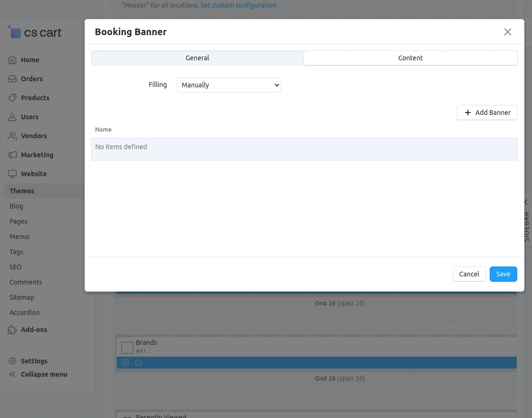Close the Booking Banner dialog
Viewport: 532px width, 418px height.
click(508, 31)
